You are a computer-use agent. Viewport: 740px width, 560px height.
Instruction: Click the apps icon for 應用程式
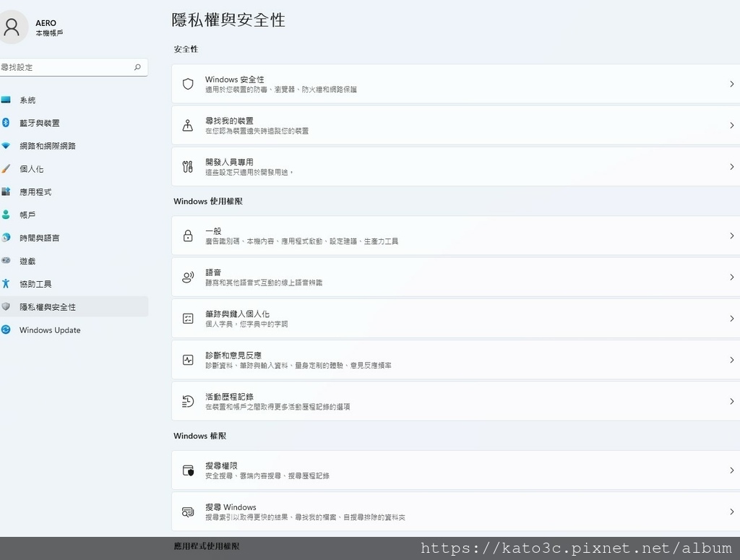(x=6, y=191)
